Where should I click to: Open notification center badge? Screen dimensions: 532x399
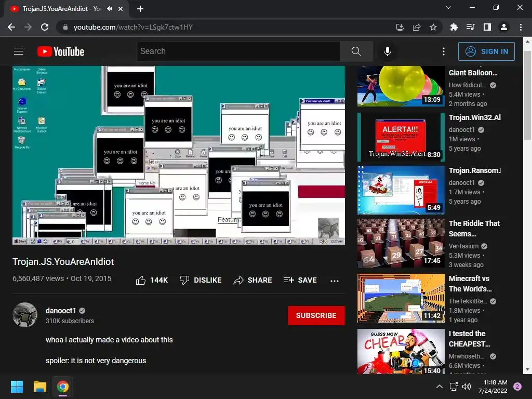point(517,387)
